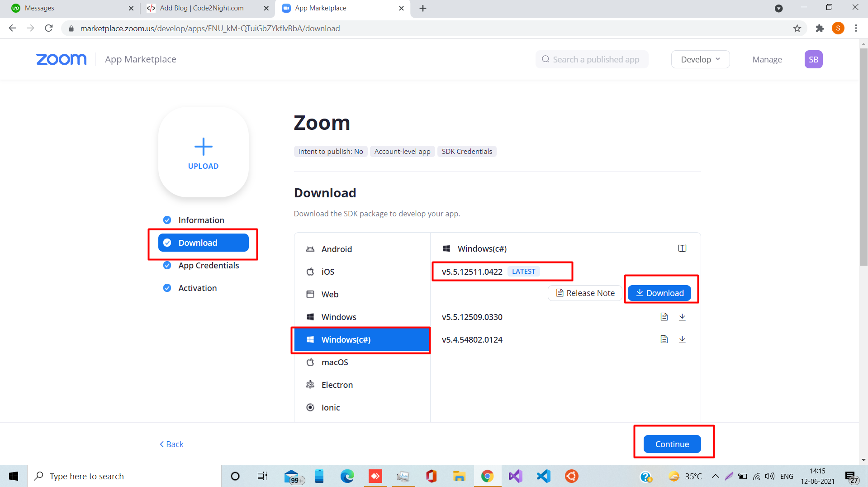
Task: Click the Zoom logo in the header
Action: tap(61, 59)
